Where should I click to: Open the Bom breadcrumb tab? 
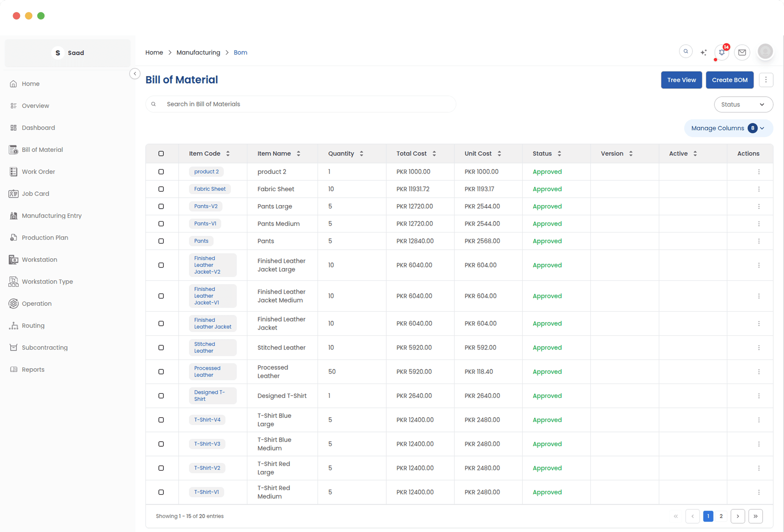click(x=240, y=52)
